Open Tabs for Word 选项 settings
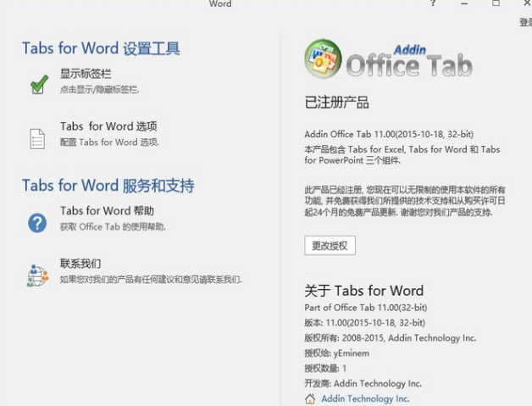 point(108,126)
